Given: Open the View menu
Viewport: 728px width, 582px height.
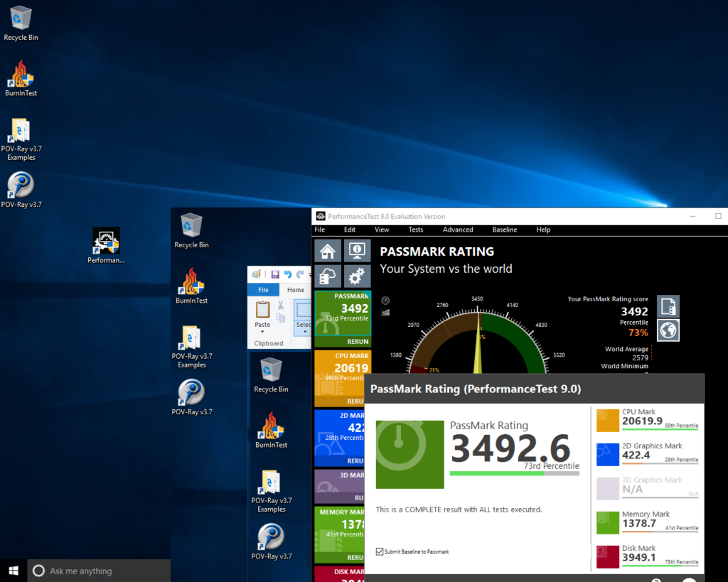Looking at the screenshot, I should (x=382, y=230).
